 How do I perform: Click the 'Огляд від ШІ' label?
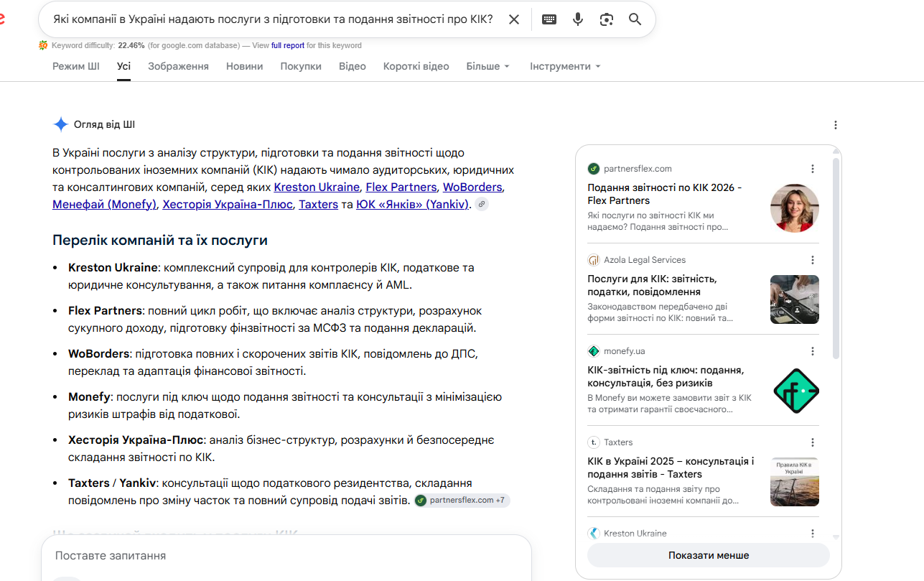coord(104,124)
